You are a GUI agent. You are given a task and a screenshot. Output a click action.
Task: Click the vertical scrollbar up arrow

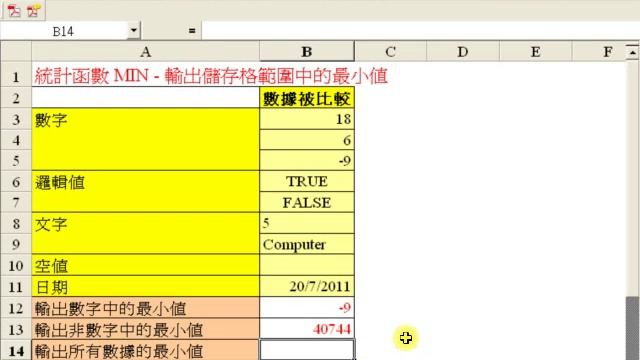coord(632,52)
